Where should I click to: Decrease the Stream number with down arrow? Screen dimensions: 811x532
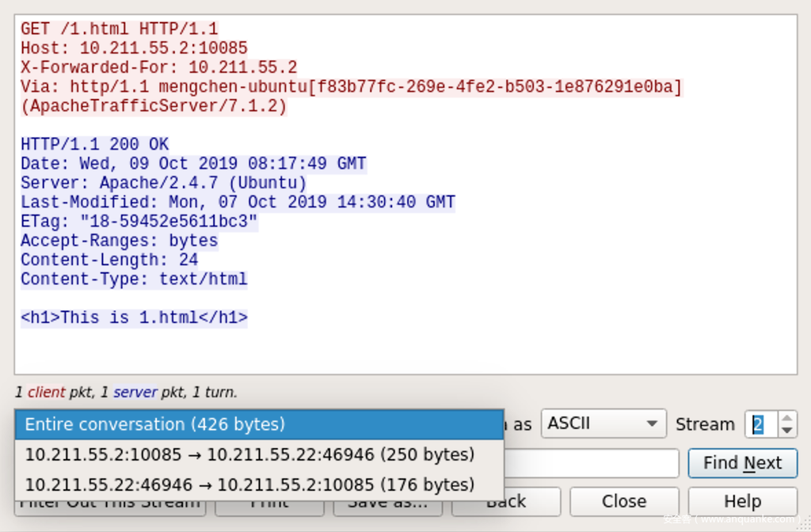click(x=786, y=430)
